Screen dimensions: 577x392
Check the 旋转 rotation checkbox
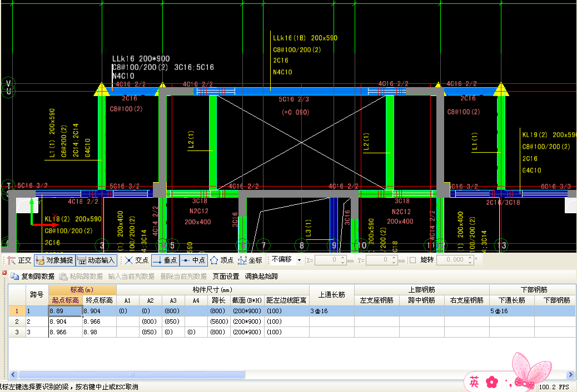pyautogui.click(x=413, y=260)
